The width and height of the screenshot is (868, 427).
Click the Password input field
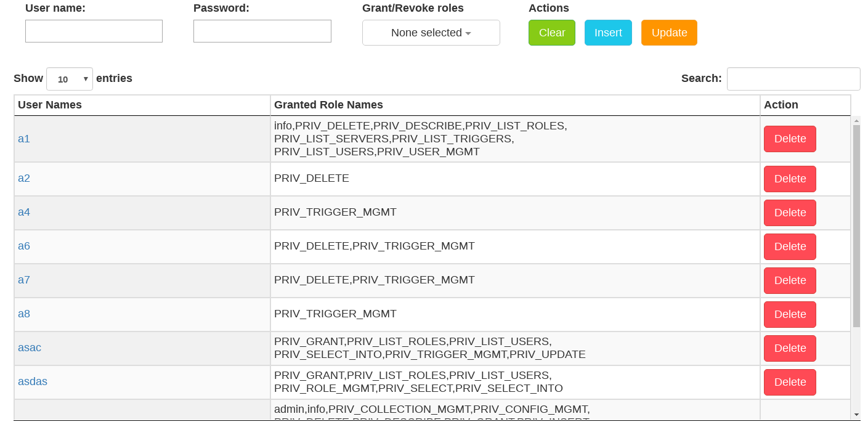click(262, 31)
